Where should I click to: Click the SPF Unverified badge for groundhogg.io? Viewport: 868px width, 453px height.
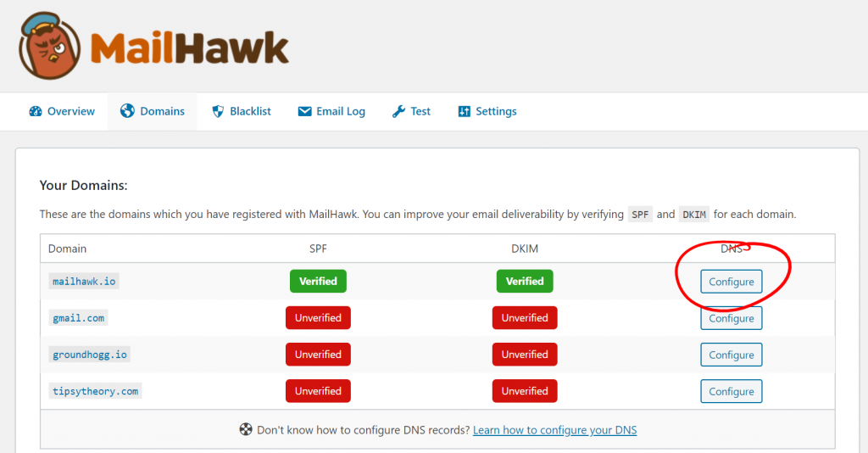pos(318,355)
